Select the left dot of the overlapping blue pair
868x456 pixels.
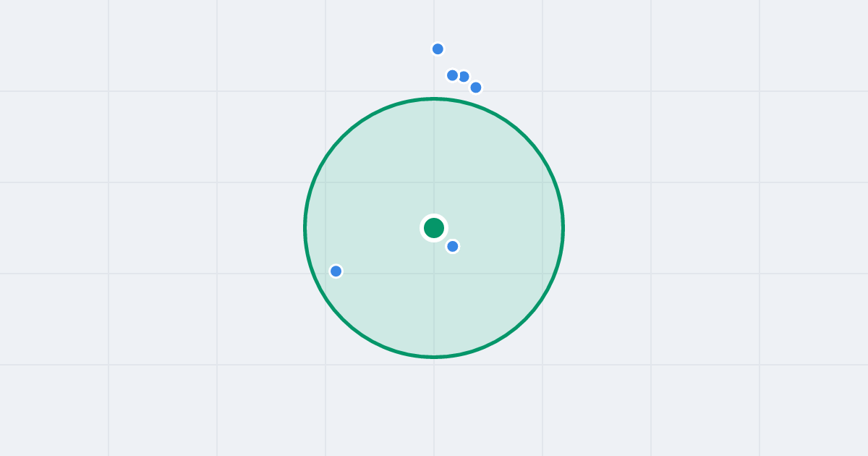(453, 75)
